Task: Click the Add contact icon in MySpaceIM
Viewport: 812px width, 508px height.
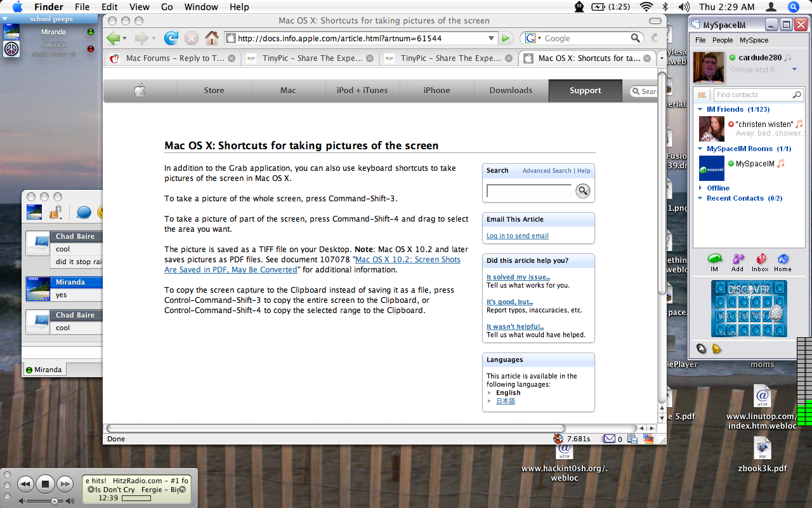Action: pos(738,259)
